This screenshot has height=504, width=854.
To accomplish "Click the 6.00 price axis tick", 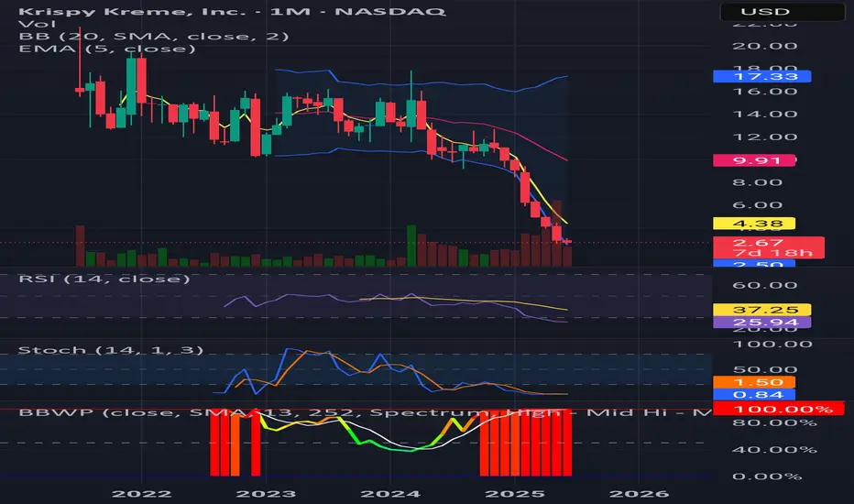I will (757, 205).
